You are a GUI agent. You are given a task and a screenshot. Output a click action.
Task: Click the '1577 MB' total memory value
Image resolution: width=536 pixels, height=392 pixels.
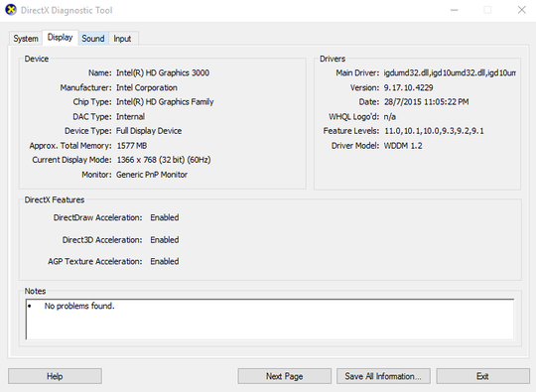point(132,146)
